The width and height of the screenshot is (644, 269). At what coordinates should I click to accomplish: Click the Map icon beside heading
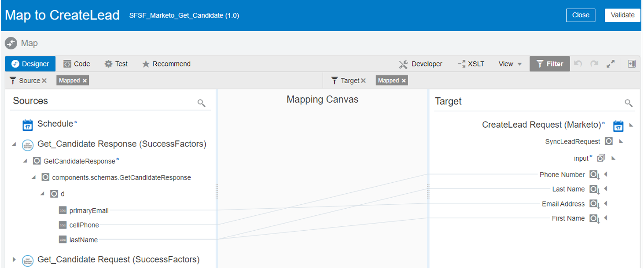pyautogui.click(x=11, y=44)
